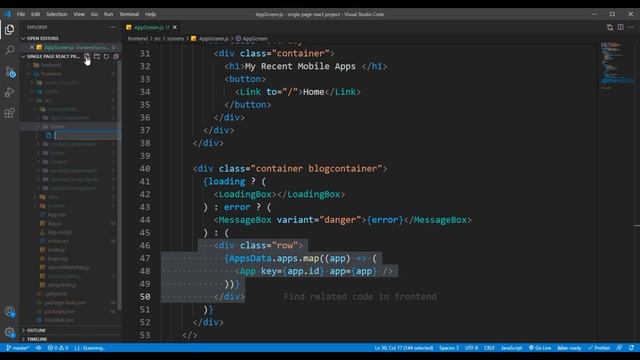Click the Ln 50, Col 17 status item
This screenshot has height=360, width=640.
tap(404, 348)
